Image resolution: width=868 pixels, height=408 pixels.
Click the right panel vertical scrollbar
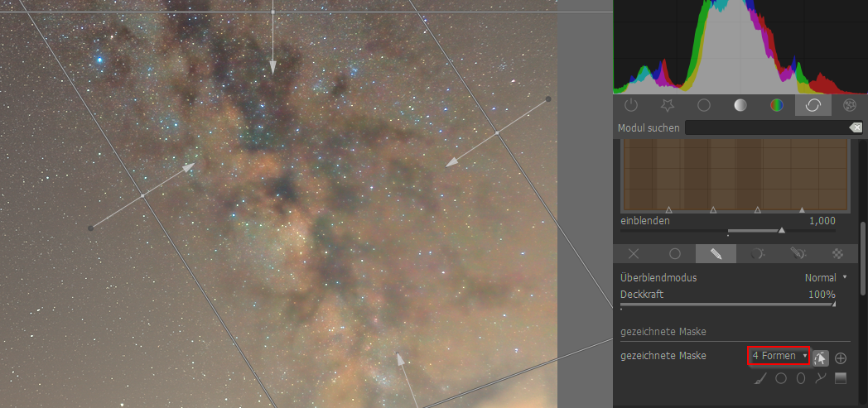click(x=861, y=260)
